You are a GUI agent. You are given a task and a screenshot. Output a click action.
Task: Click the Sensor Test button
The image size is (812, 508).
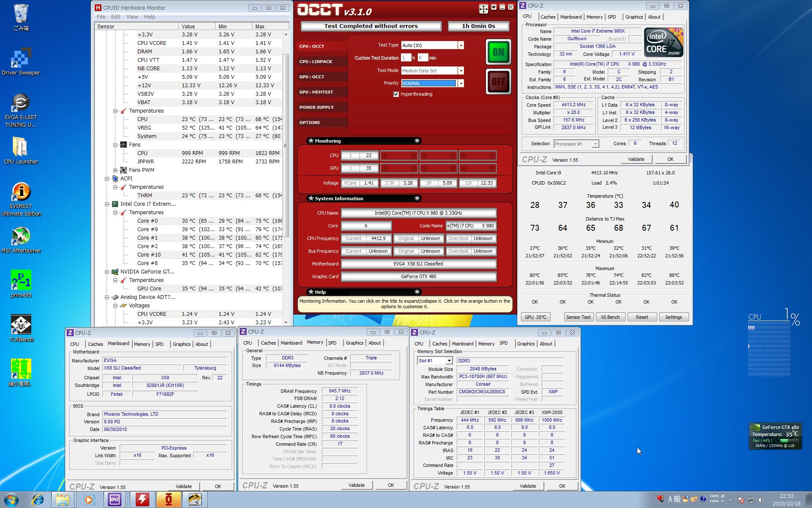click(578, 317)
